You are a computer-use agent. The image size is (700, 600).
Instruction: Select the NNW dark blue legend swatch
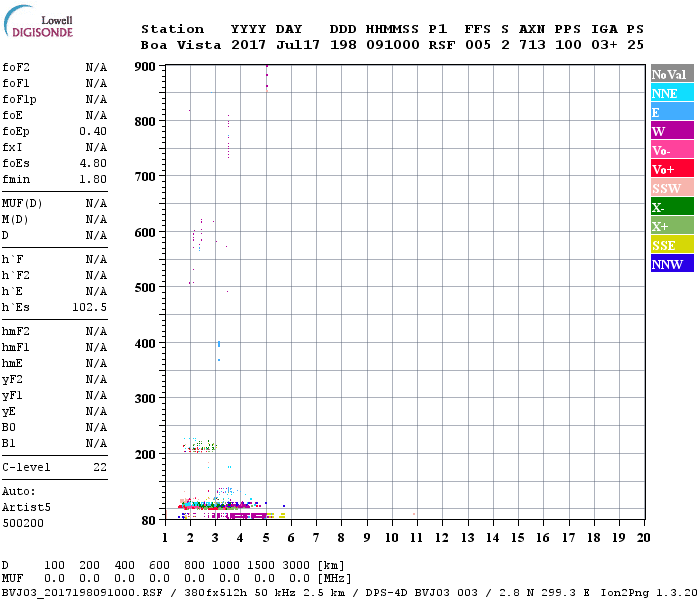click(671, 264)
